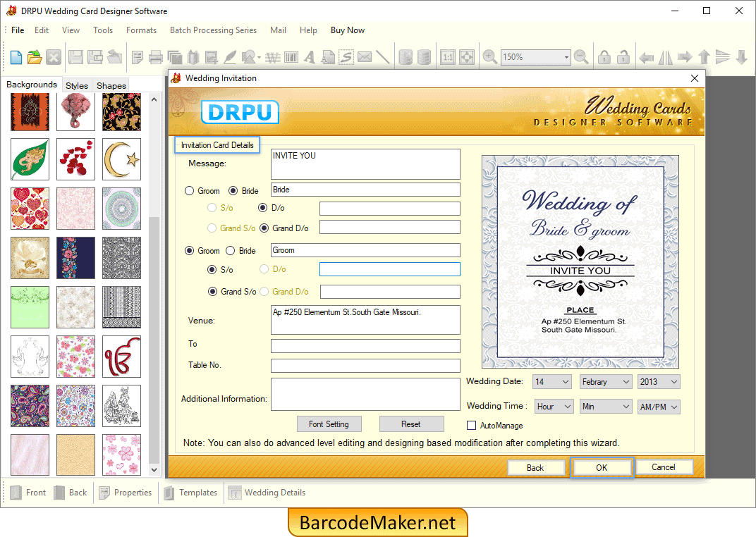Click the envelope mail icon

(x=365, y=57)
